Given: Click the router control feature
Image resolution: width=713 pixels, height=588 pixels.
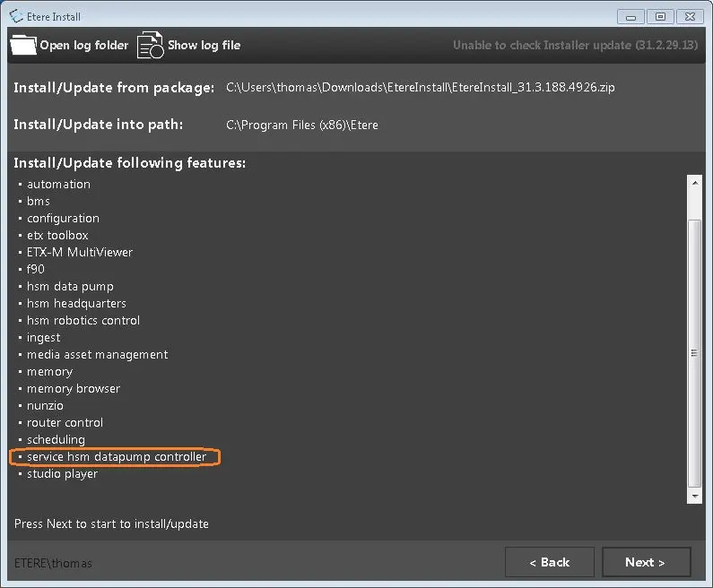Looking at the screenshot, I should (65, 422).
